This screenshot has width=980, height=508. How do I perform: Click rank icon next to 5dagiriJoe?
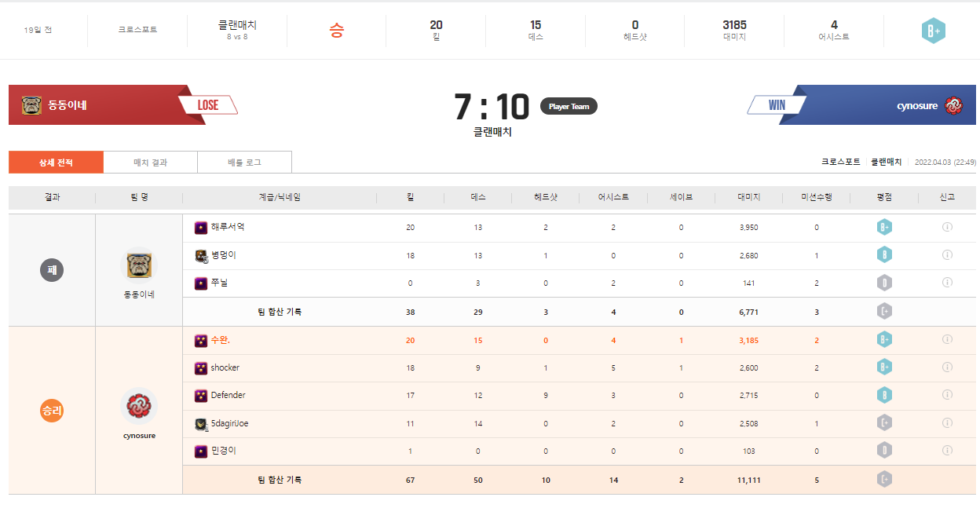(x=201, y=424)
